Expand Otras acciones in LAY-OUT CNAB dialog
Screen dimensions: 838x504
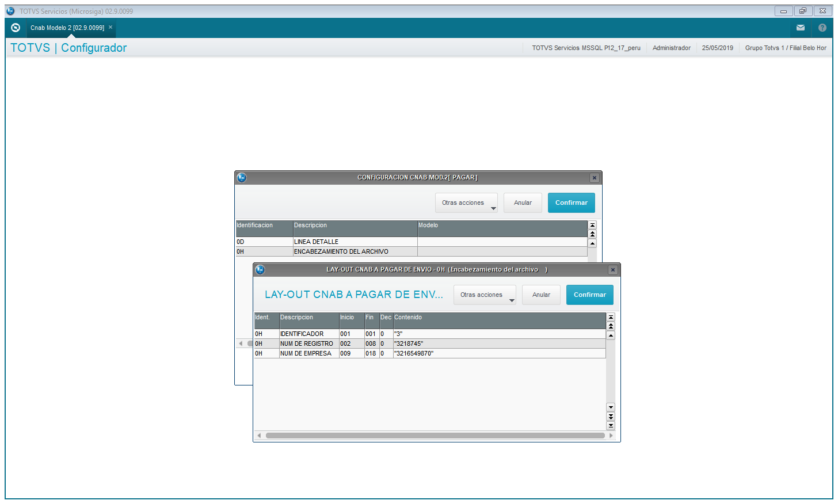pyautogui.click(x=485, y=295)
